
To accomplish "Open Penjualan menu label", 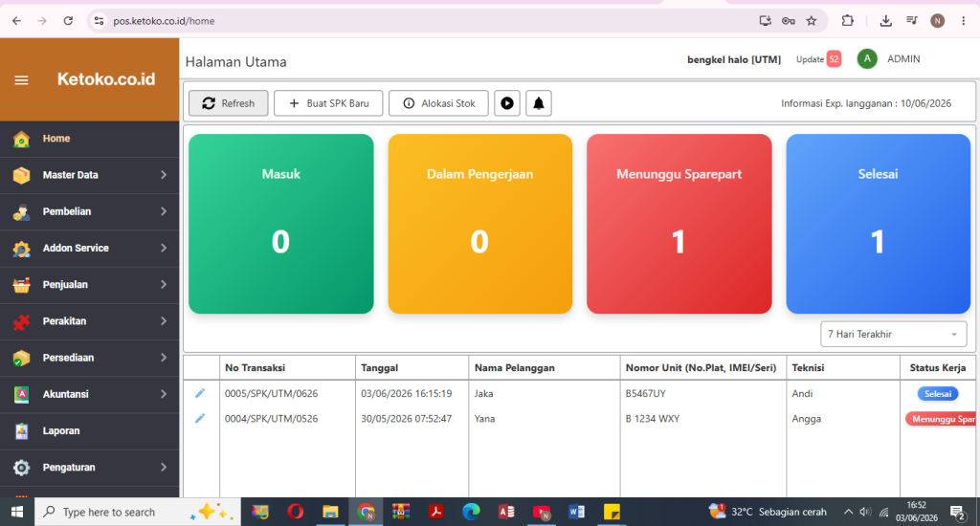I will coord(65,285).
